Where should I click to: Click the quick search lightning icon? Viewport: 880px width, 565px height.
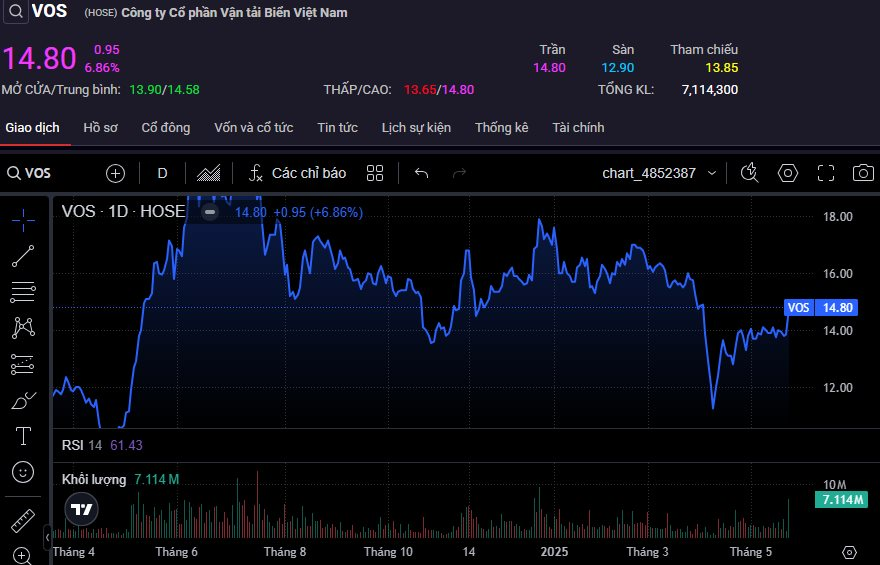749,173
